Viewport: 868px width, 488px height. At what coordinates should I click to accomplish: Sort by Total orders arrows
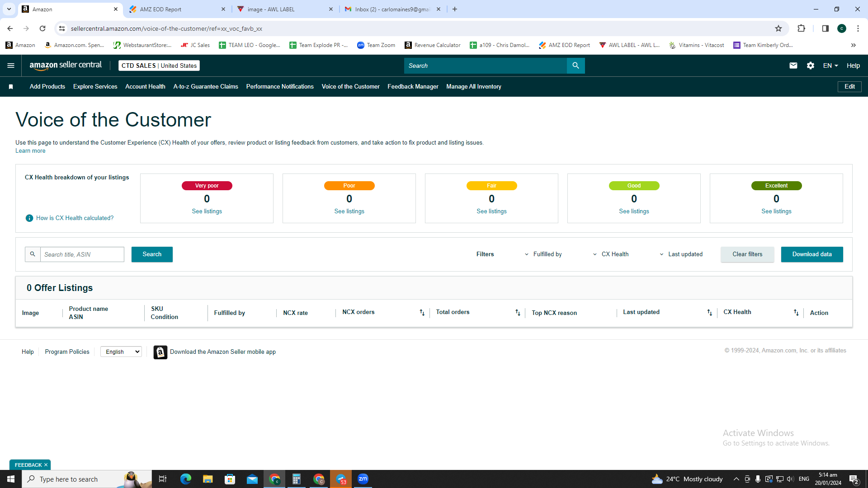pos(518,313)
